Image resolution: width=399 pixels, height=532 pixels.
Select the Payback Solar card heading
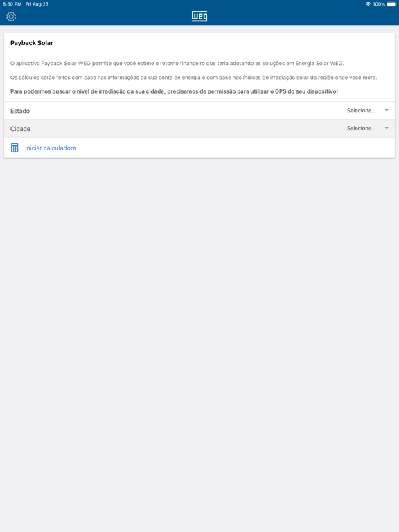32,43
